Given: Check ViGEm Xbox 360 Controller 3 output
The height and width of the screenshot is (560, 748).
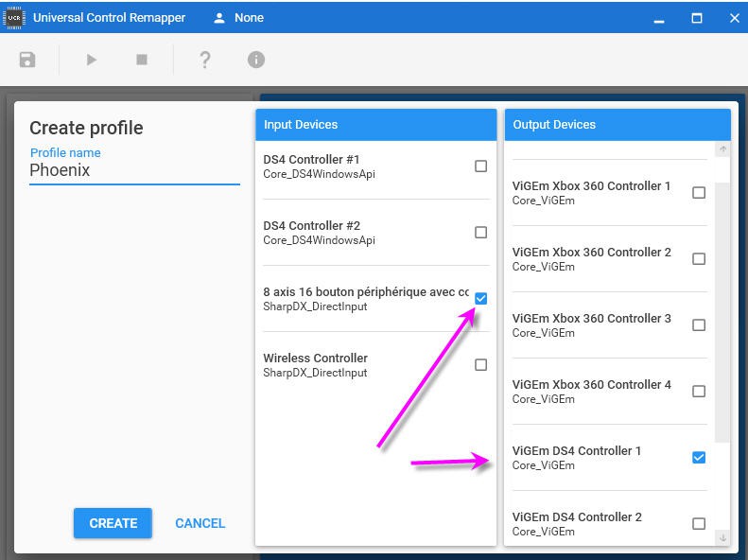Looking at the screenshot, I should click(x=699, y=325).
